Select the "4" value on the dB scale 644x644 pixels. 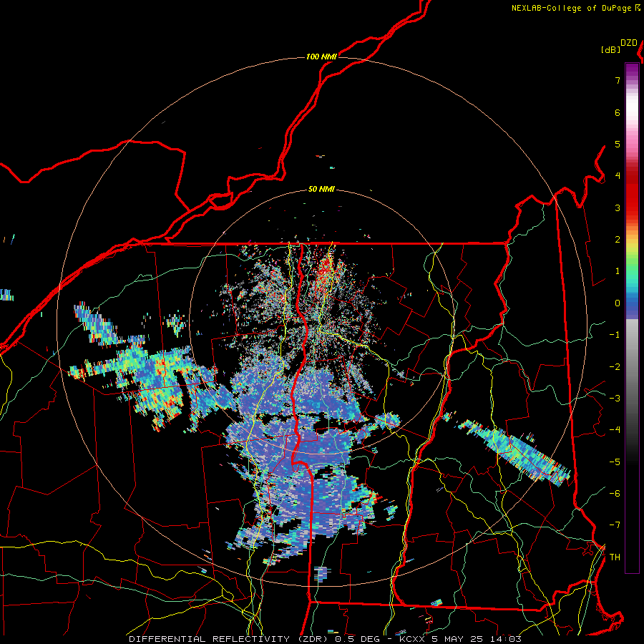click(618, 176)
